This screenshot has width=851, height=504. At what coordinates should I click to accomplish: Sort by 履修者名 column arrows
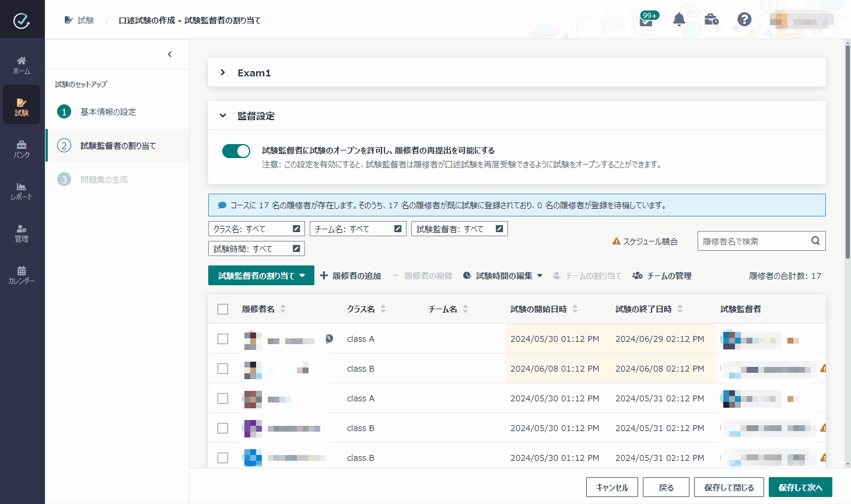283,309
